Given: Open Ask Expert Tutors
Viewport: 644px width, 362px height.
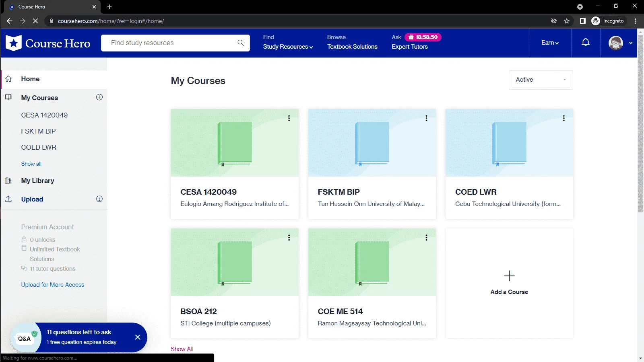Looking at the screenshot, I should 410,47.
